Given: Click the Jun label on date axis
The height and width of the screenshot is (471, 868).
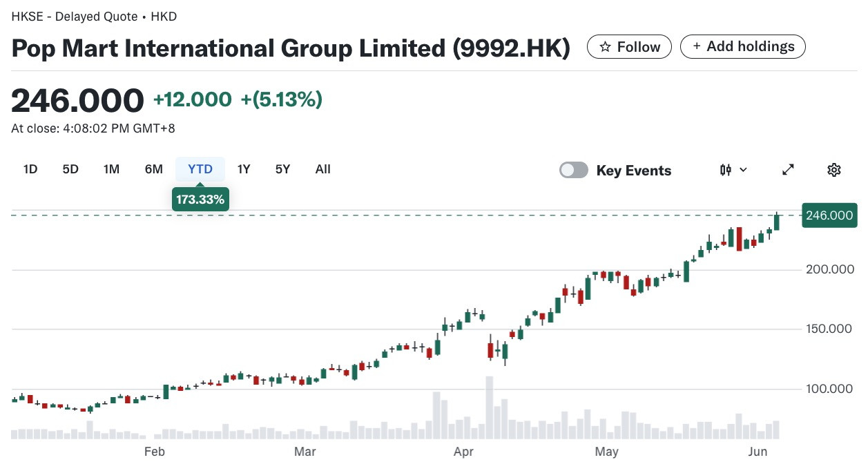Looking at the screenshot, I should (x=758, y=452).
